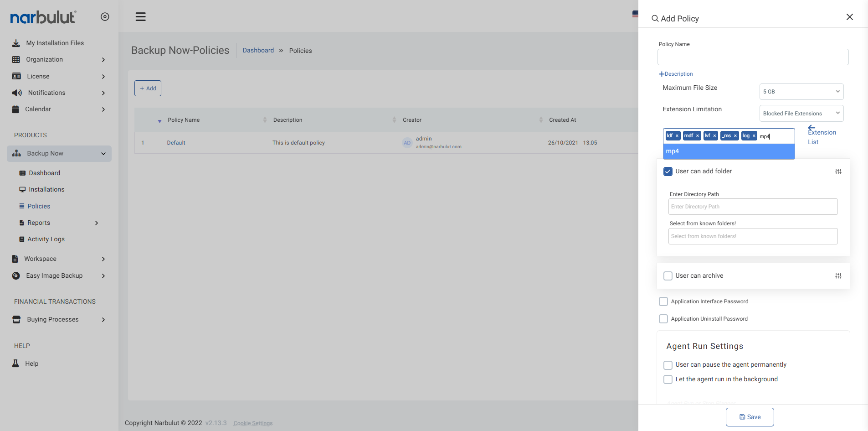This screenshot has height=431, width=868.
Task: Click the hamburger menu icon
Action: click(x=140, y=17)
